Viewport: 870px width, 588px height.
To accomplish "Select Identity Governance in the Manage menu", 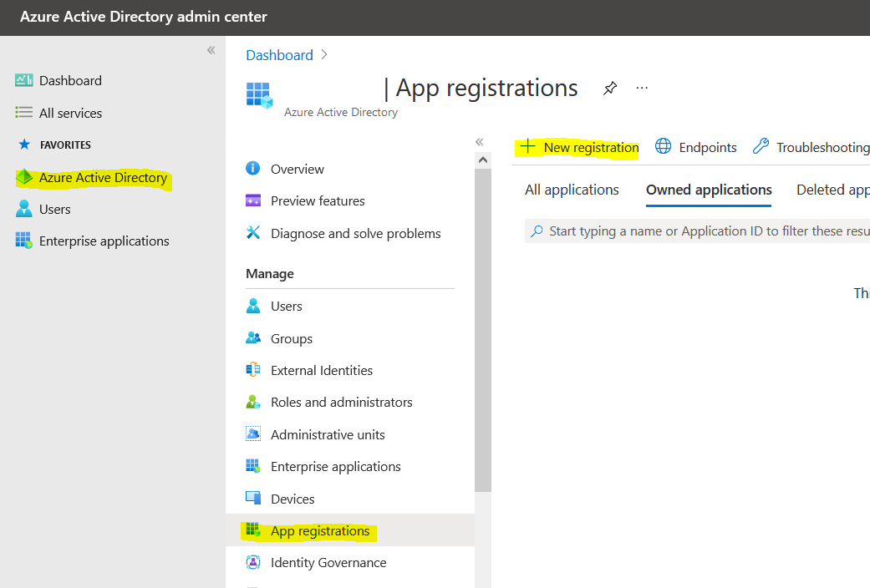I will [x=328, y=562].
